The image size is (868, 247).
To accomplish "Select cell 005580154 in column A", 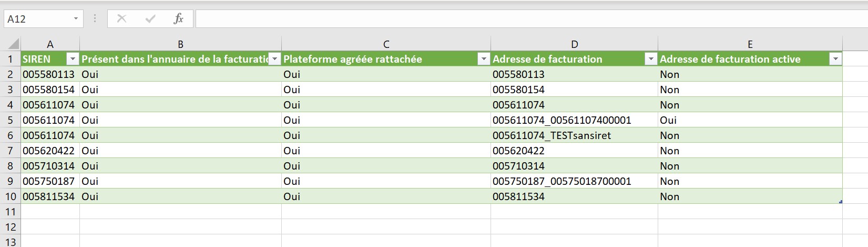I will [50, 90].
